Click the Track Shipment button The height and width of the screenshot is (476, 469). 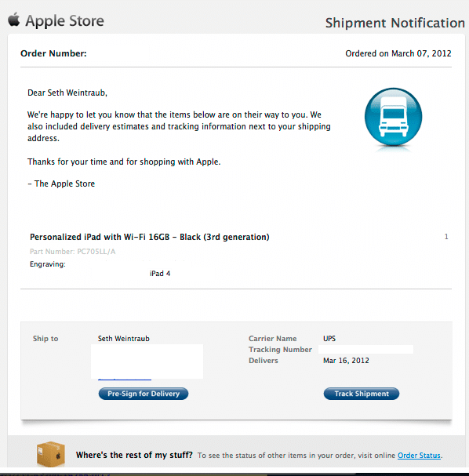[362, 394]
